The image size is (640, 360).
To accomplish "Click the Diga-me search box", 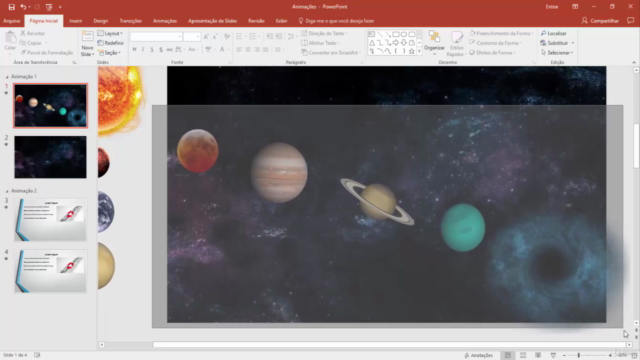I will click(x=336, y=21).
